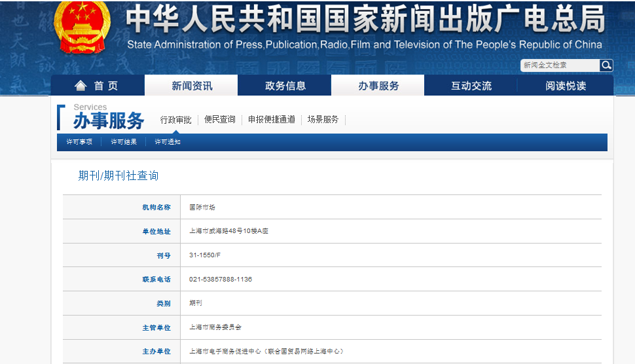Go to 许可通知 in blue bar

pos(167,141)
